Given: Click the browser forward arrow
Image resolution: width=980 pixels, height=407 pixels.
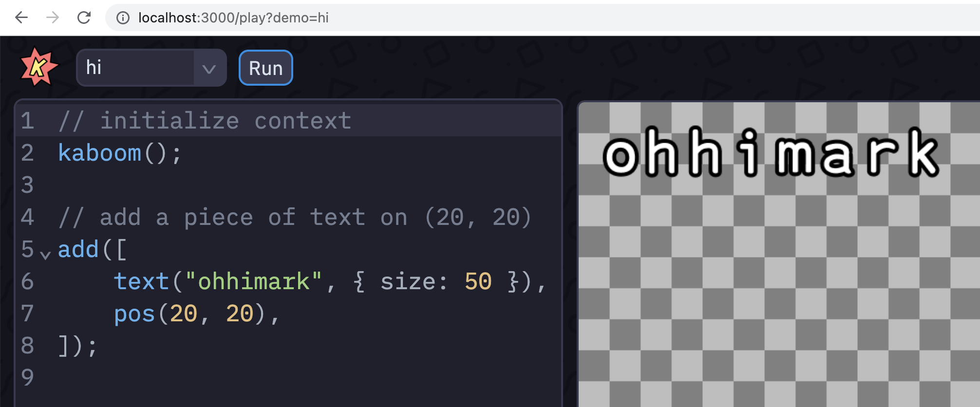Looking at the screenshot, I should click(53, 18).
